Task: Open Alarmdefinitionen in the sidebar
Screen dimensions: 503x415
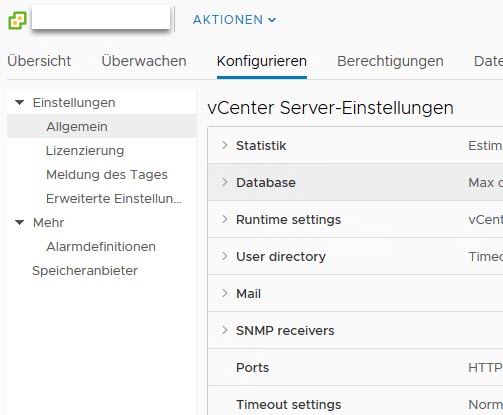Action: pyautogui.click(x=101, y=247)
